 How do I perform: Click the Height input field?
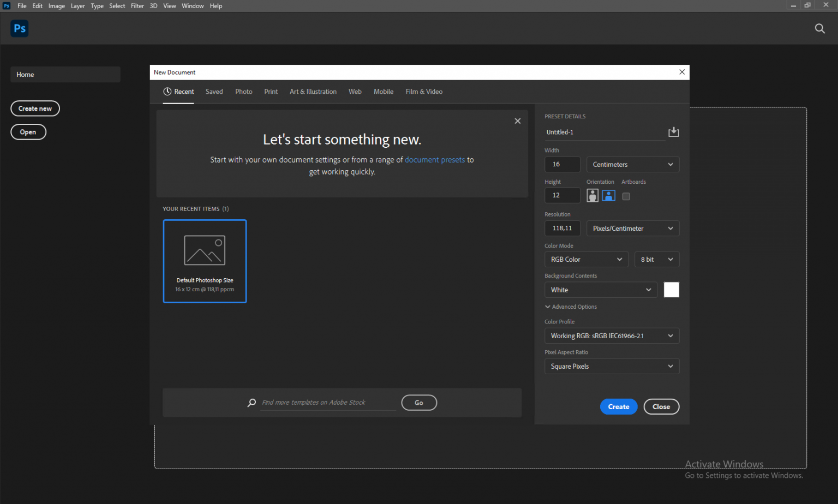562,195
